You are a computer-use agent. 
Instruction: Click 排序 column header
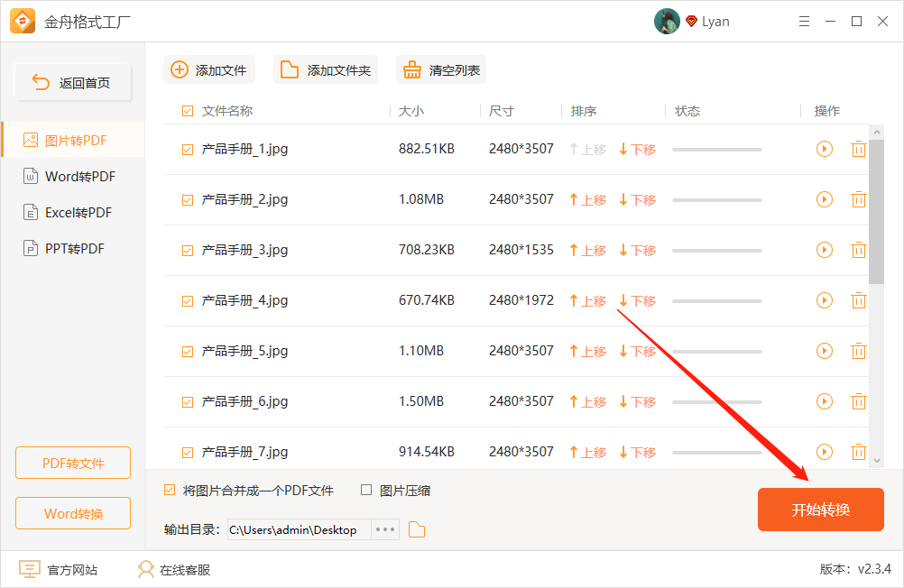pos(584,111)
